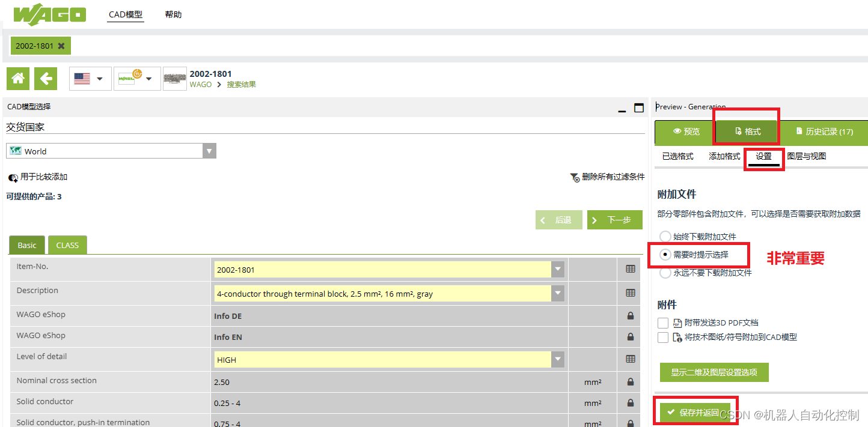Click the 3D PDF document icon

click(x=677, y=323)
